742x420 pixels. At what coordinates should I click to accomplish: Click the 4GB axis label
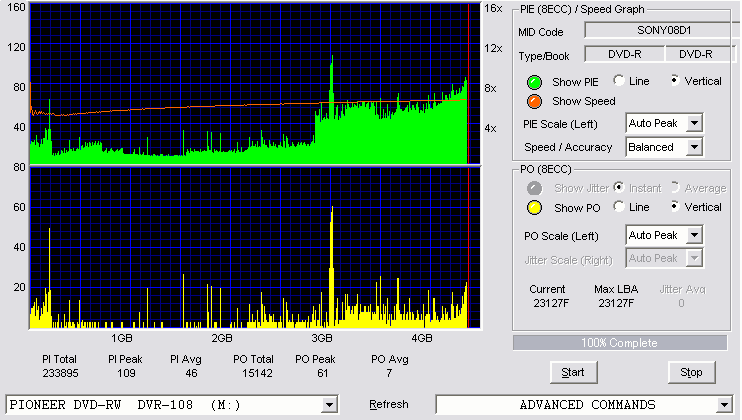(x=422, y=338)
